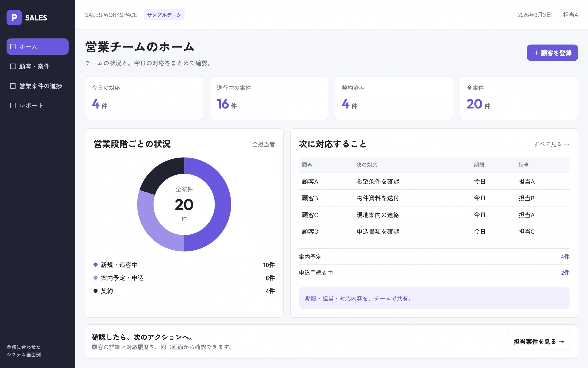The height and width of the screenshot is (368, 588).
Task: Click the 期限・担当・対応内容を、チームで共有 notice
Action: [x=434, y=298]
